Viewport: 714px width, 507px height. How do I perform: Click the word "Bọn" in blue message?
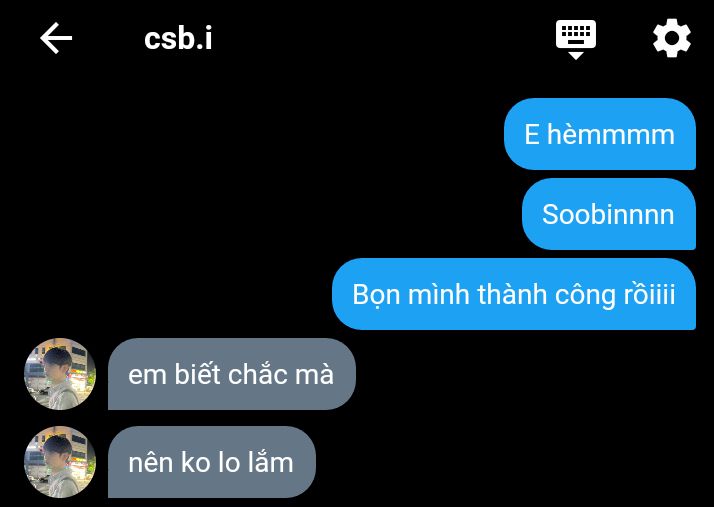[377, 295]
